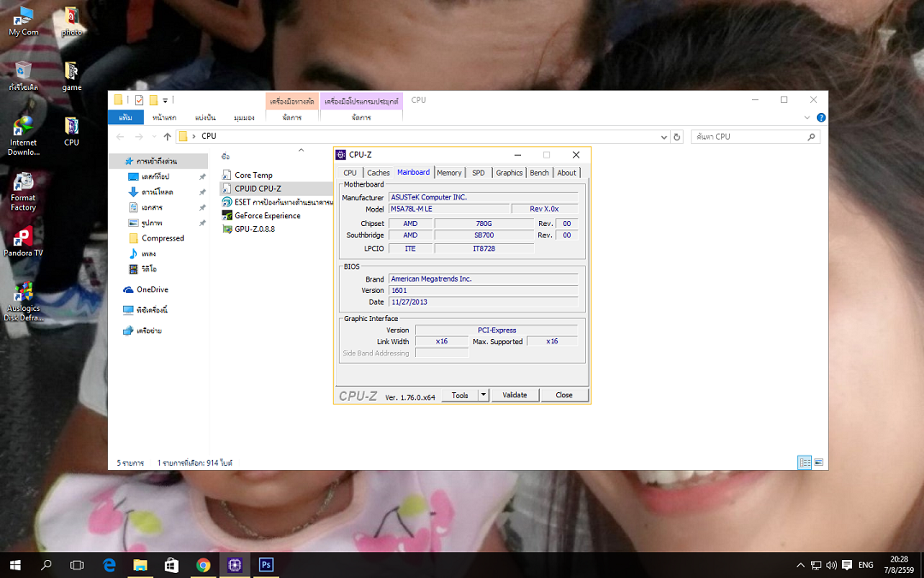Open Explorer help via the blue question mark
The height and width of the screenshot is (578, 924).
click(821, 117)
